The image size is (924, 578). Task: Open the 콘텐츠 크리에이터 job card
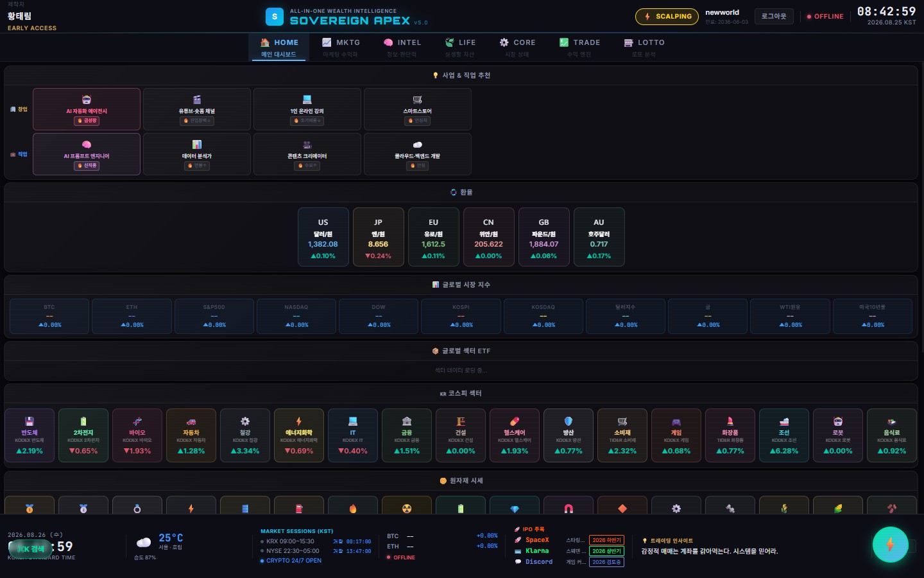pyautogui.click(x=307, y=154)
